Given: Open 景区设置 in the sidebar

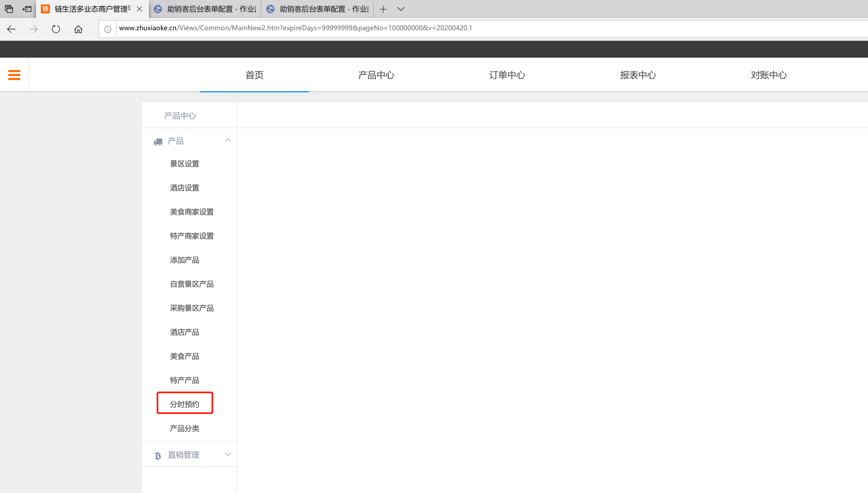Looking at the screenshot, I should pyautogui.click(x=184, y=164).
